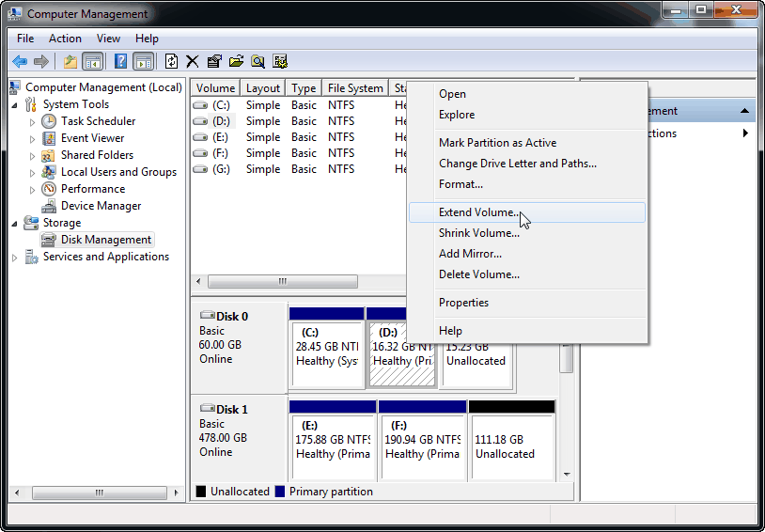Click the Refresh toolbar icon
Screen dimensions: 765x532
tap(171, 62)
